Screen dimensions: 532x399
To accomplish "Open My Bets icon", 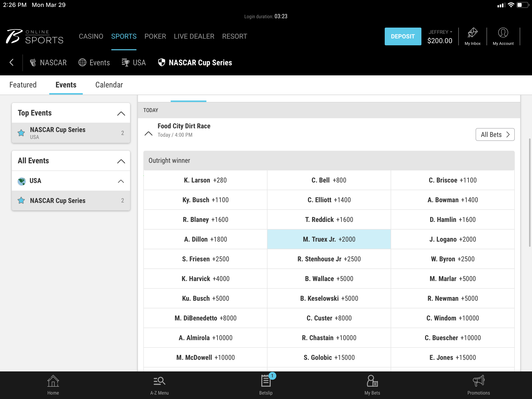I will tap(372, 381).
